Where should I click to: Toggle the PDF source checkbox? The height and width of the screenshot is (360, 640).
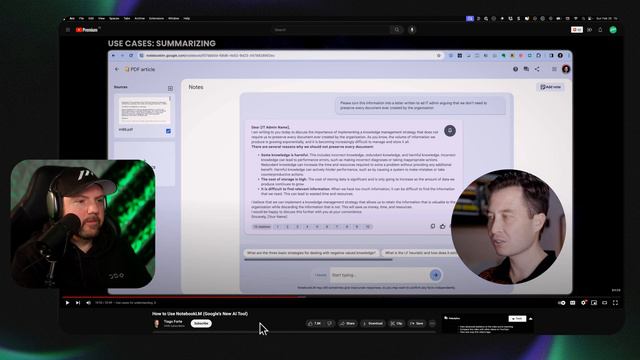point(168,131)
